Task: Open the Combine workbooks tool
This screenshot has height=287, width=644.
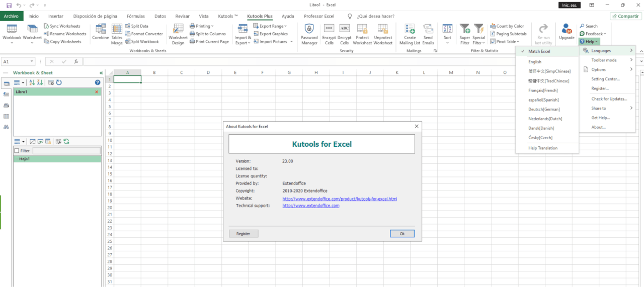Action: pyautogui.click(x=101, y=34)
